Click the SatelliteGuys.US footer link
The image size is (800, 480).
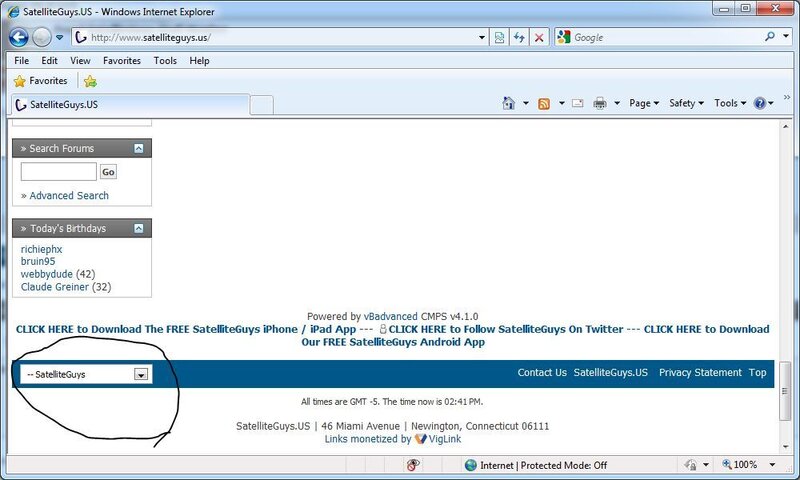(x=611, y=372)
